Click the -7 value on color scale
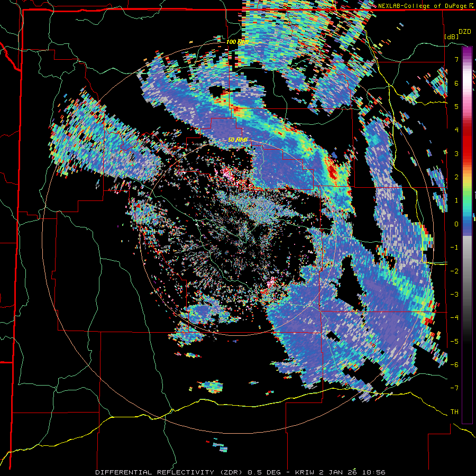 coord(454,388)
